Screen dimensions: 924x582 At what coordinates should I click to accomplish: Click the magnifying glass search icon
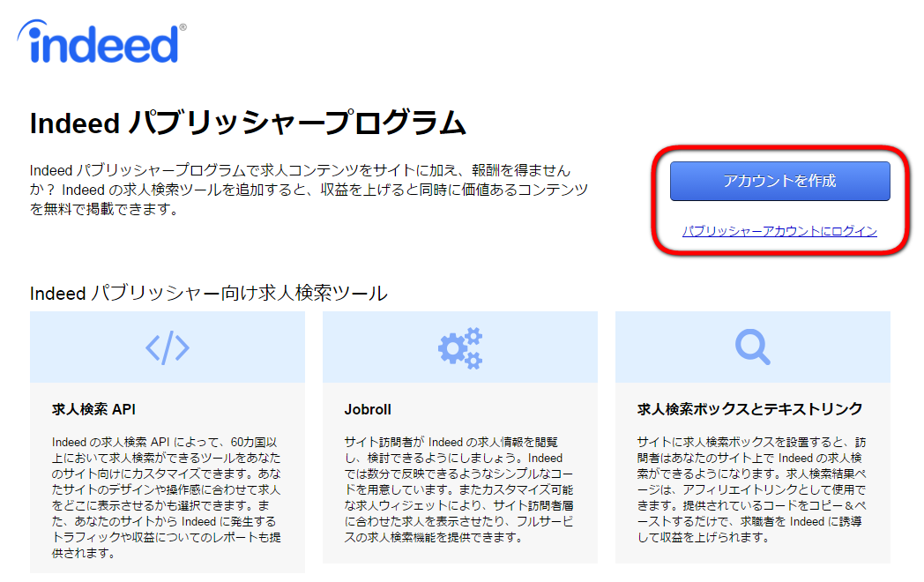tap(753, 347)
